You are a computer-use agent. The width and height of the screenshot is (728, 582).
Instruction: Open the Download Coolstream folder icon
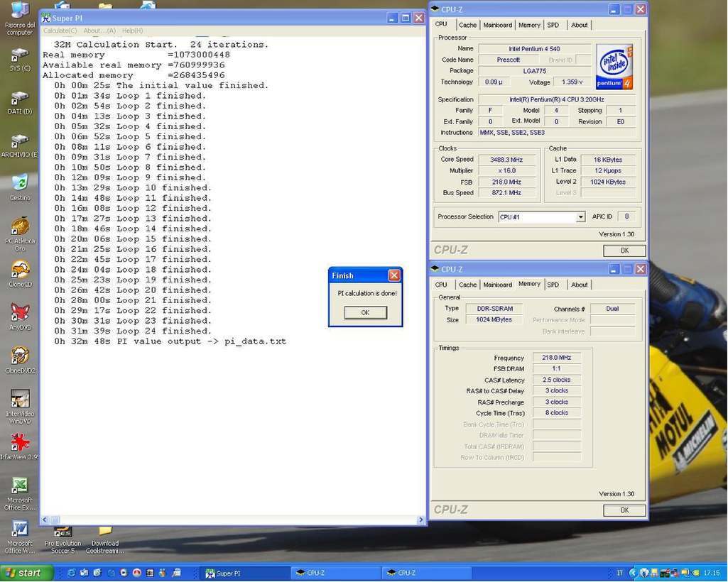105,532
